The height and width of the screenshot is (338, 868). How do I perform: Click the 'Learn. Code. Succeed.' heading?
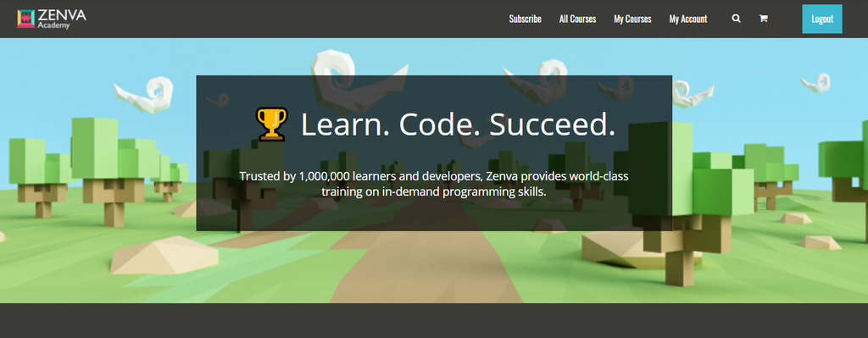[458, 124]
